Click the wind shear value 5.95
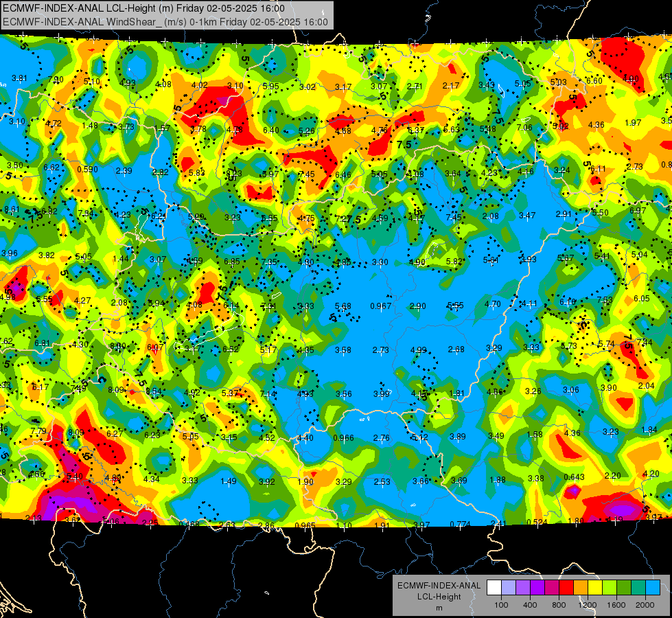 [271, 87]
